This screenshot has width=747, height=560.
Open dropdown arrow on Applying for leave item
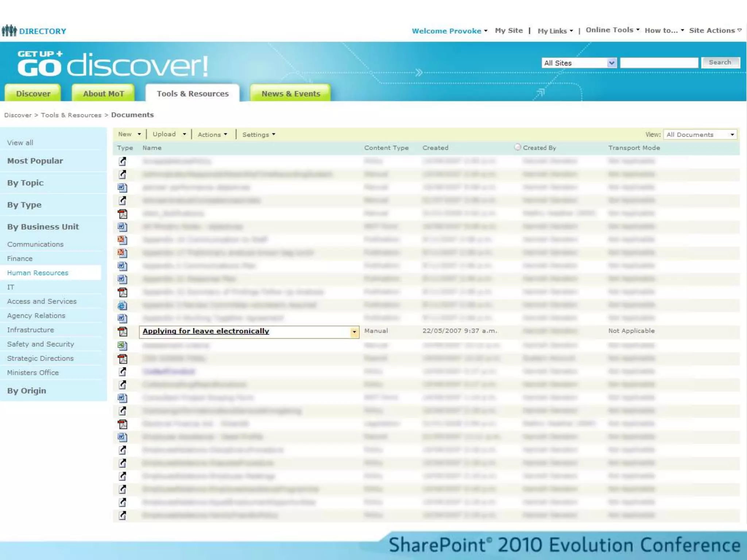[x=354, y=332]
